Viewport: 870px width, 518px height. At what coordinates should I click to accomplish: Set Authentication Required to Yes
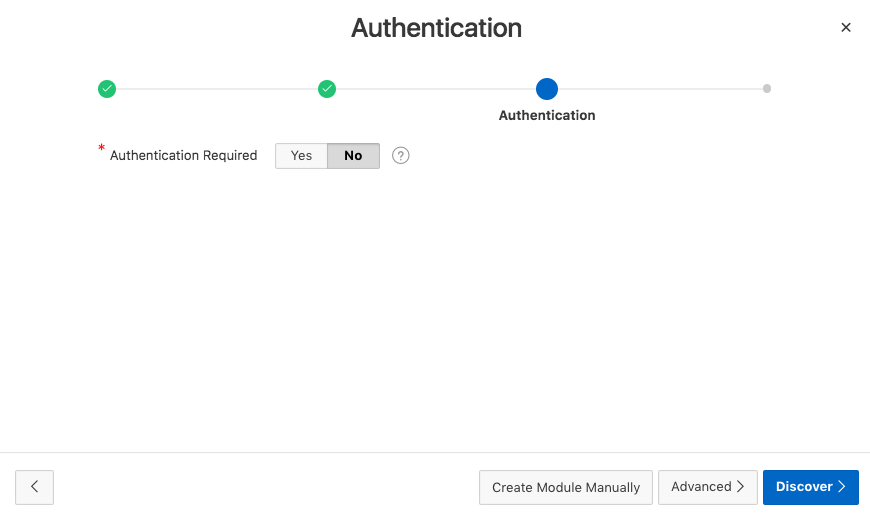[301, 156]
